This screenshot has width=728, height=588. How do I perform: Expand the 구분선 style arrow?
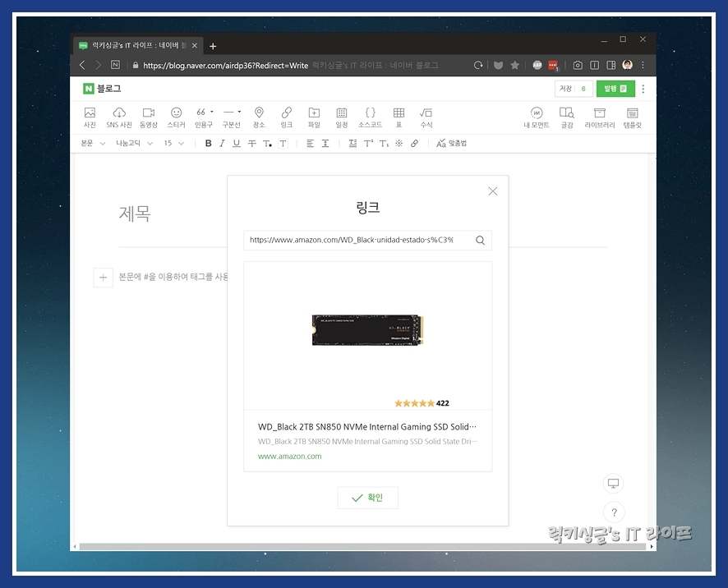point(239,112)
